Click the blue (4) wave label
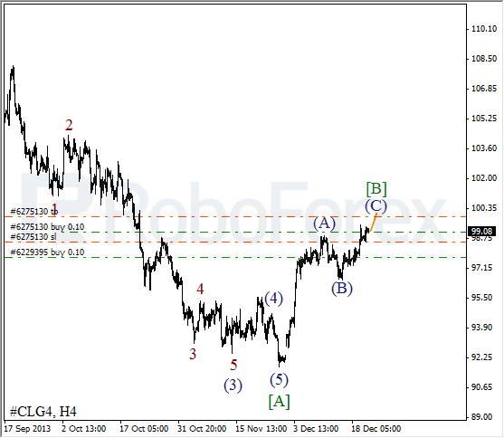The width and height of the screenshot is (504, 438). pyautogui.click(x=273, y=298)
